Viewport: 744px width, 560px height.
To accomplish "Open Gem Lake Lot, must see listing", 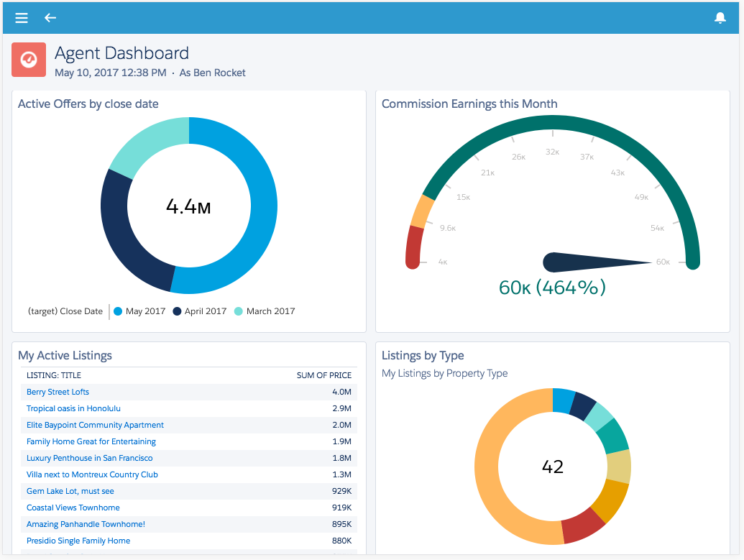I will (70, 491).
